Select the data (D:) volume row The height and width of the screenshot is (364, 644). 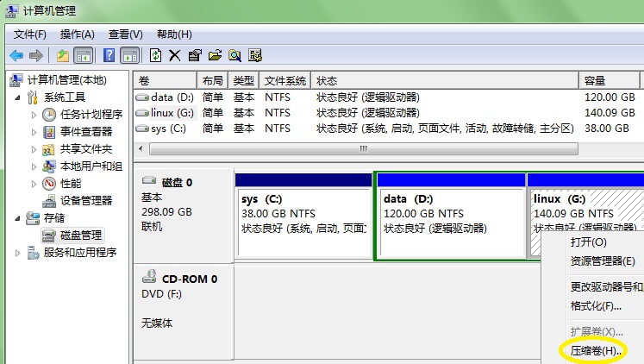coord(389,97)
